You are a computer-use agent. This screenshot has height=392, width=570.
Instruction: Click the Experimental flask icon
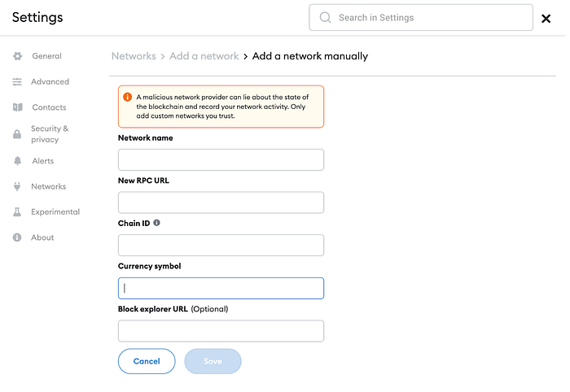pyautogui.click(x=17, y=212)
